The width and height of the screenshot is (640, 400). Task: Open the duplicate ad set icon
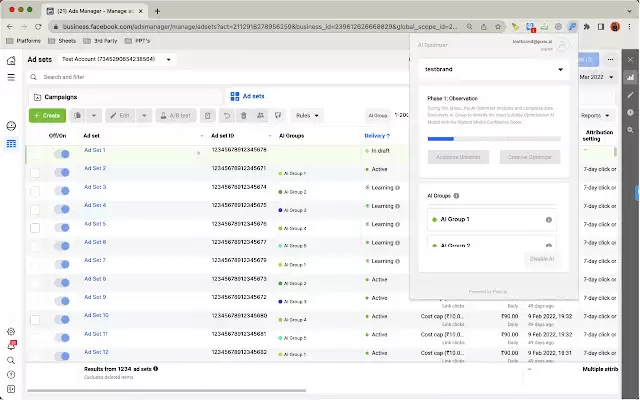(77, 116)
